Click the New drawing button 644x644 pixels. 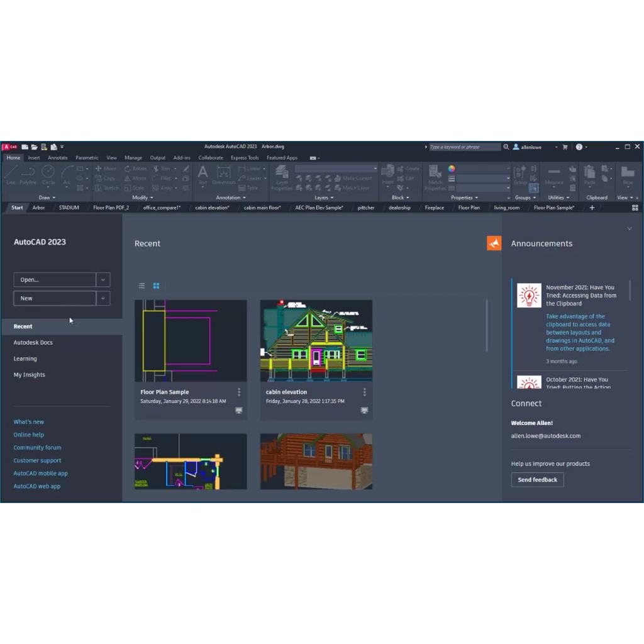click(x=55, y=298)
